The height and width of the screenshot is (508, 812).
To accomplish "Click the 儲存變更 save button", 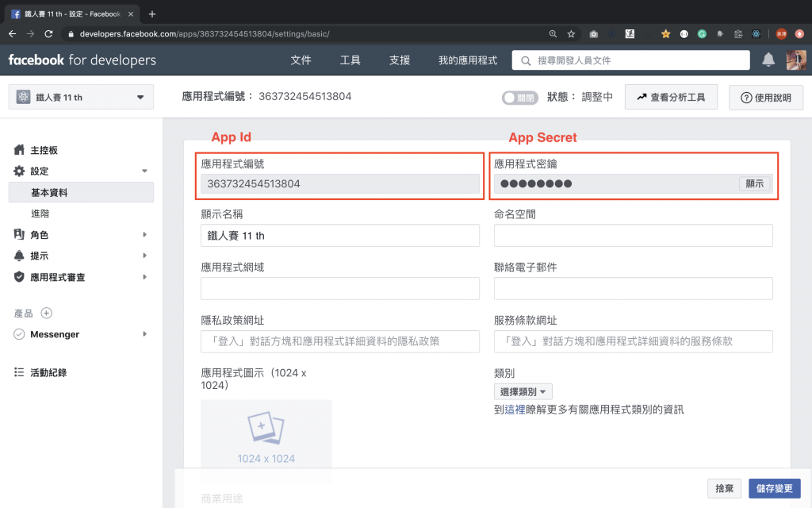I will click(774, 488).
